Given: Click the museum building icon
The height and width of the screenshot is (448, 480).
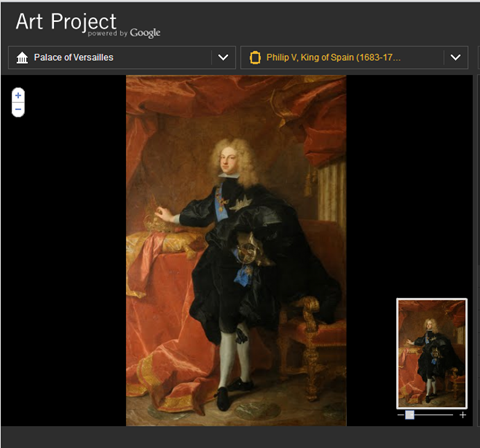Looking at the screenshot, I should [22, 58].
